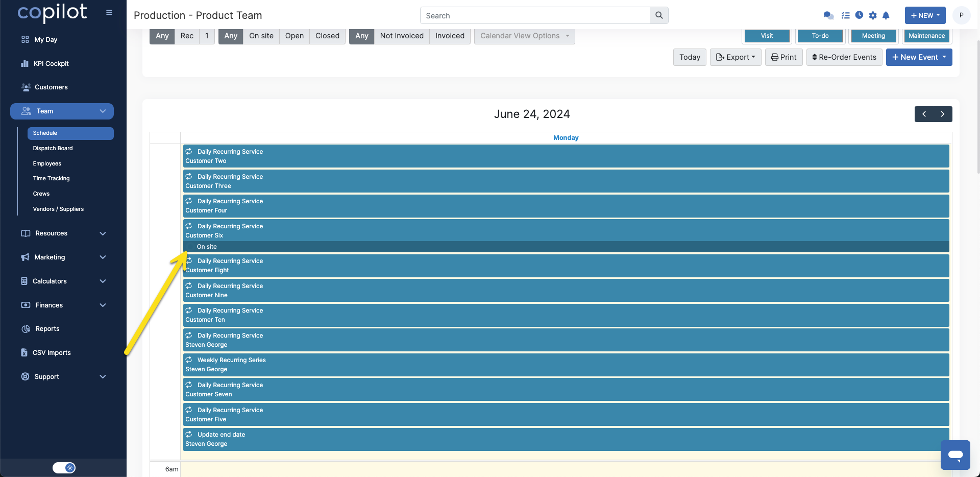
Task: Click the Marketing megaphone icon
Action: pos(25,257)
